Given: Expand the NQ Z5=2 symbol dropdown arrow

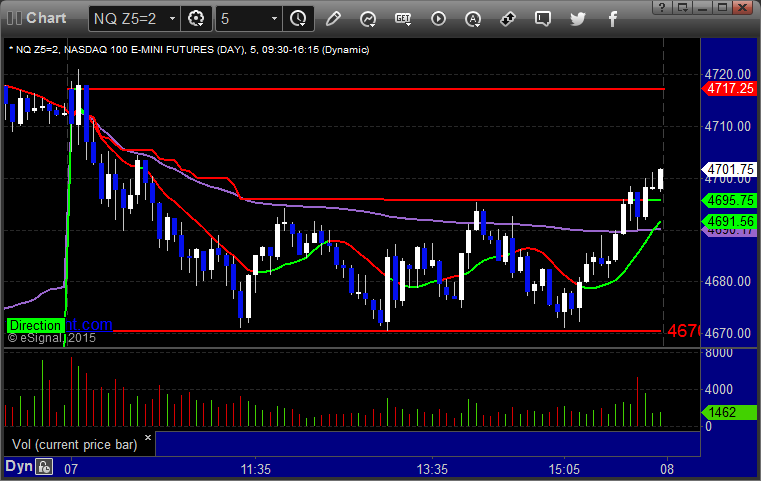Looking at the screenshot, I should click(172, 19).
